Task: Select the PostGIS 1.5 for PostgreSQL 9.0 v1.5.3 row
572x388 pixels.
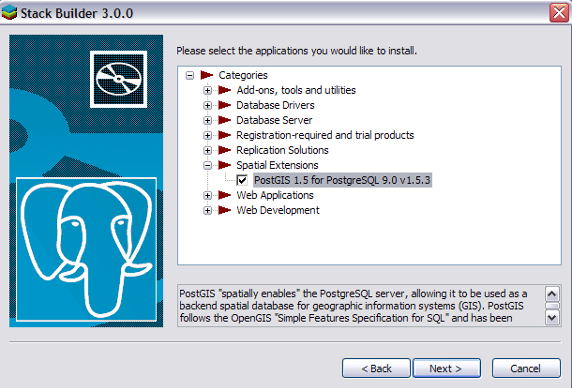Action: (x=342, y=180)
